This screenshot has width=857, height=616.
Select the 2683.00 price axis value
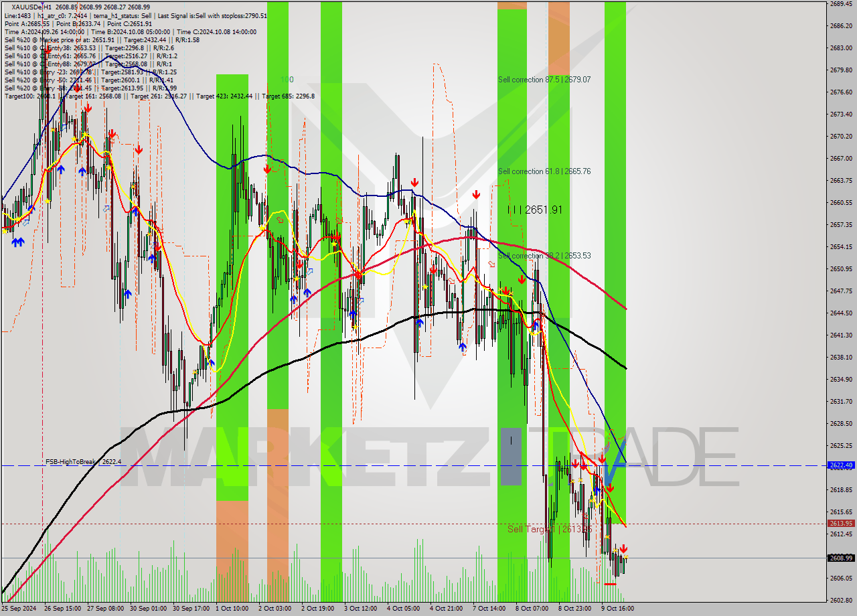tap(841, 48)
